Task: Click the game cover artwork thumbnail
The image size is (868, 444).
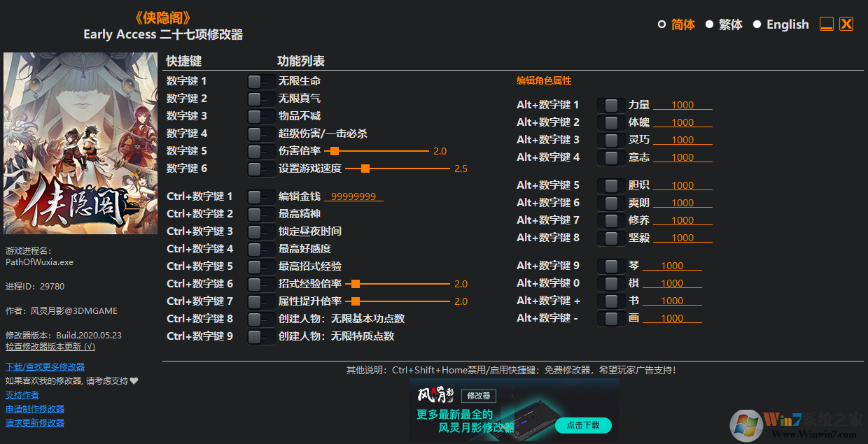Action: tap(80, 143)
